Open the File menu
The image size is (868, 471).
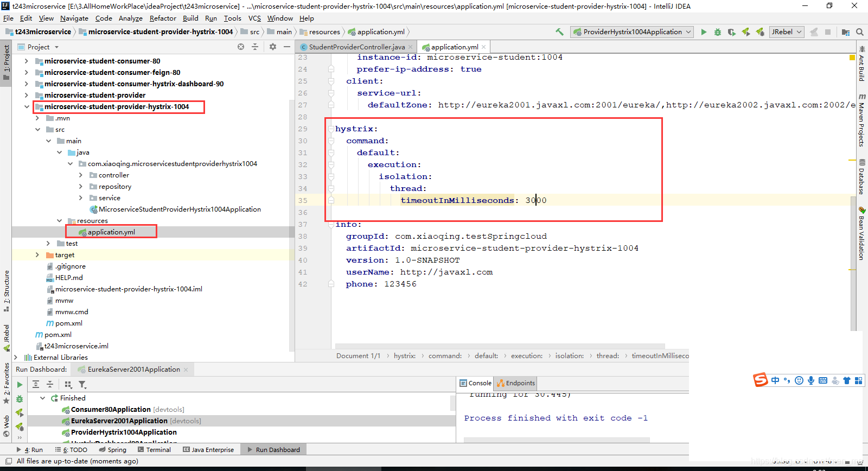(8, 18)
